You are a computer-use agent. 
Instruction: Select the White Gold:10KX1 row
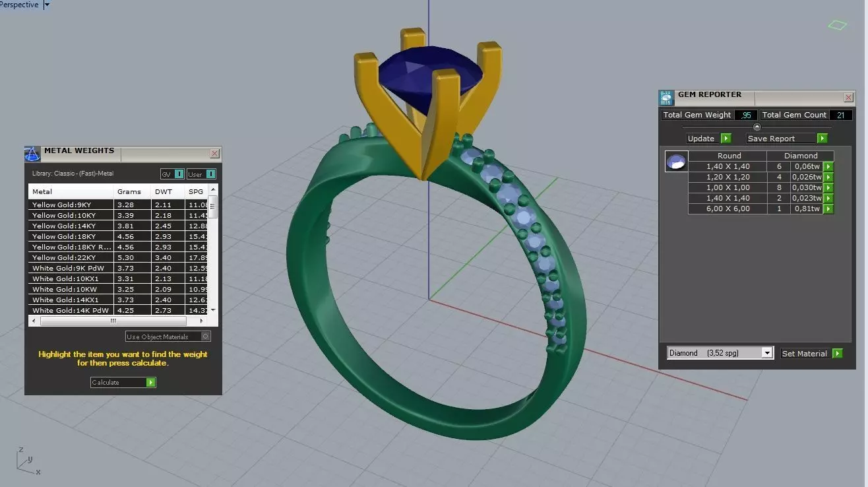pyautogui.click(x=118, y=278)
